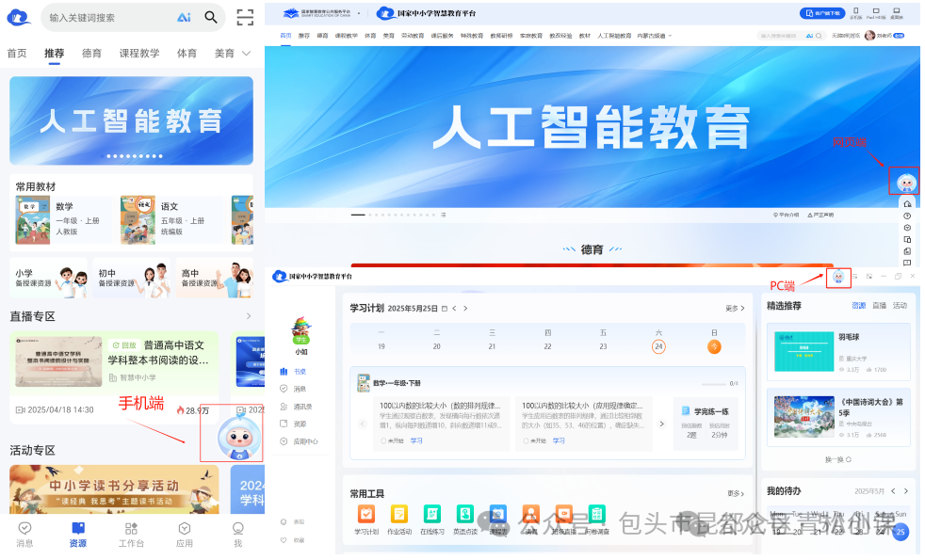Click the web floating AI robot assistant
This screenshot has width=925, height=560.
[904, 183]
